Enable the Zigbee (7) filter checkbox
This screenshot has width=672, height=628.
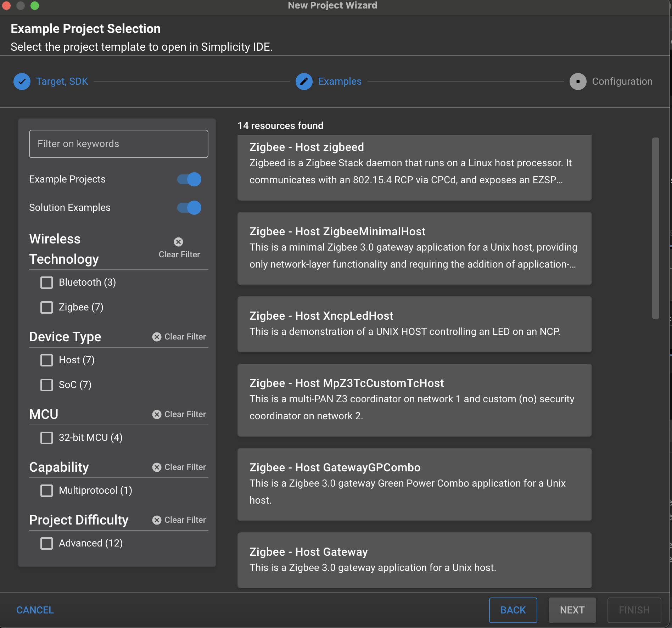[x=46, y=307]
